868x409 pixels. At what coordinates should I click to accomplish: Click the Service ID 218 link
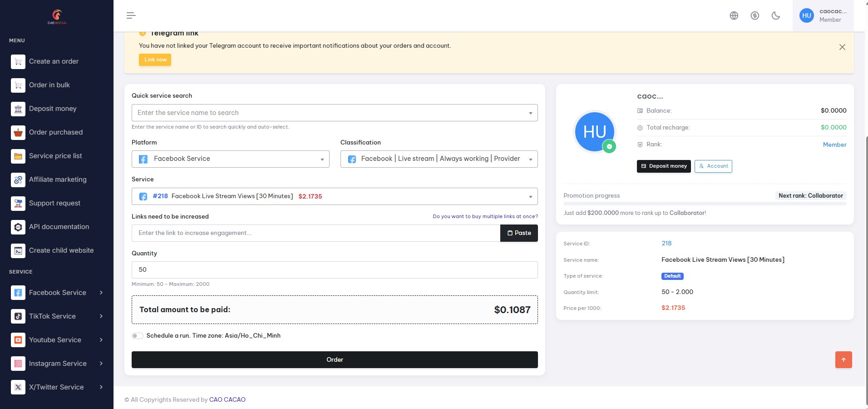pos(666,243)
